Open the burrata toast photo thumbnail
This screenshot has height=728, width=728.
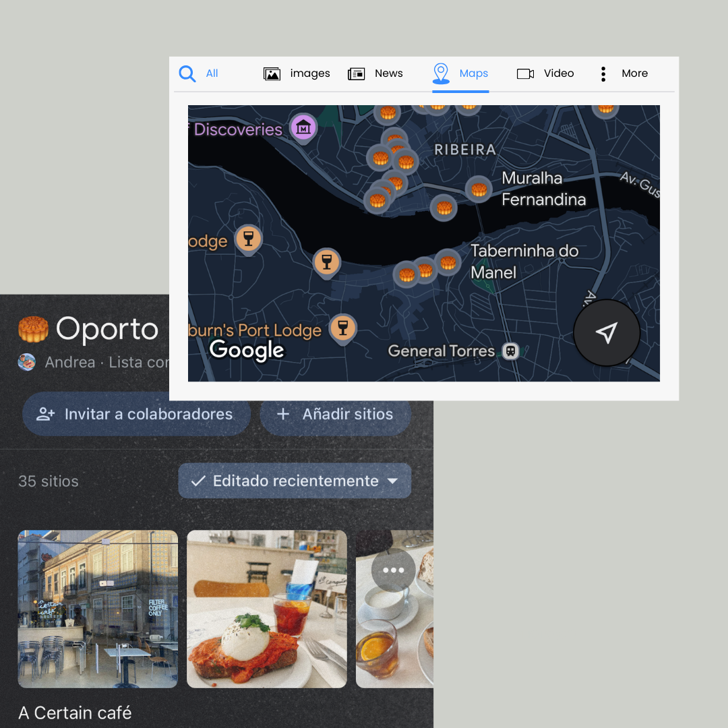point(266,609)
